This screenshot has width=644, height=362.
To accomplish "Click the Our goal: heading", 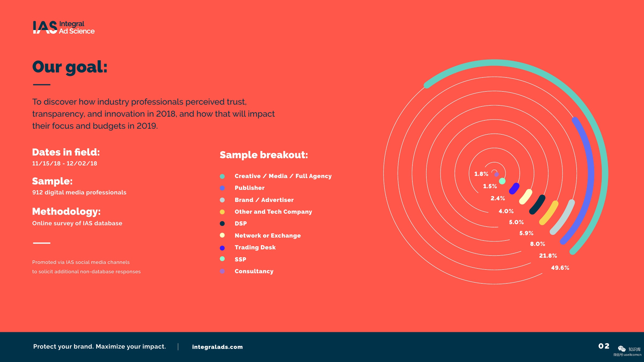I will [70, 67].
